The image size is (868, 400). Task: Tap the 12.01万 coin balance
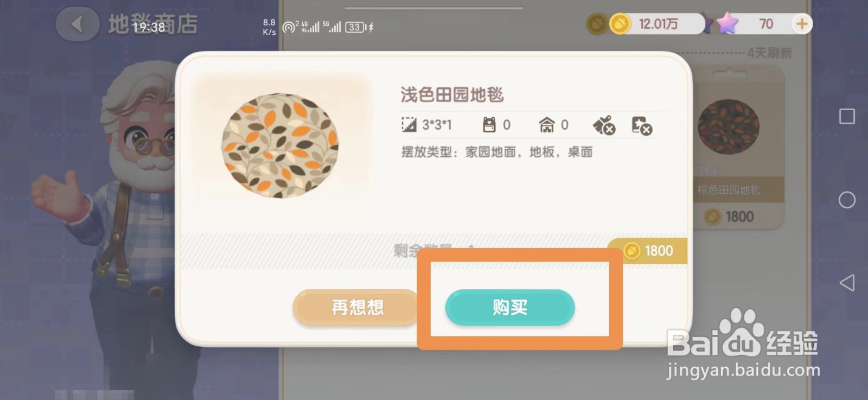658,24
